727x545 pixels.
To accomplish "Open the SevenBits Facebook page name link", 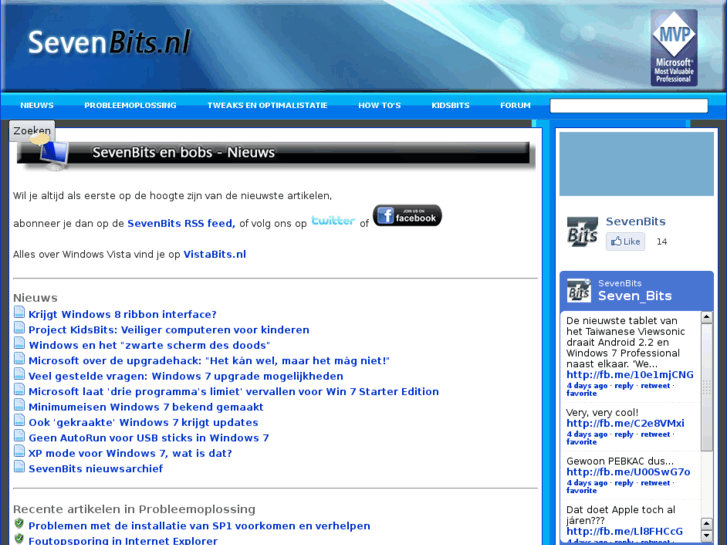I will click(636, 221).
